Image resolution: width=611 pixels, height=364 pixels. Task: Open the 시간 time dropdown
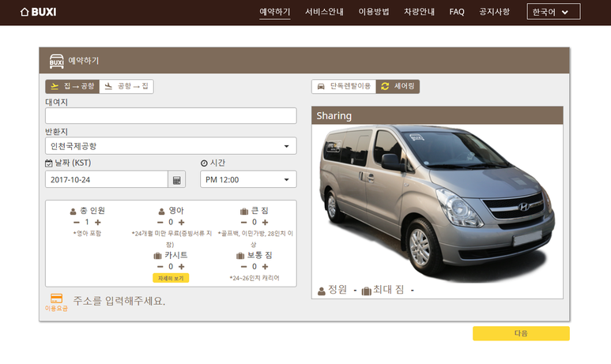click(x=248, y=180)
